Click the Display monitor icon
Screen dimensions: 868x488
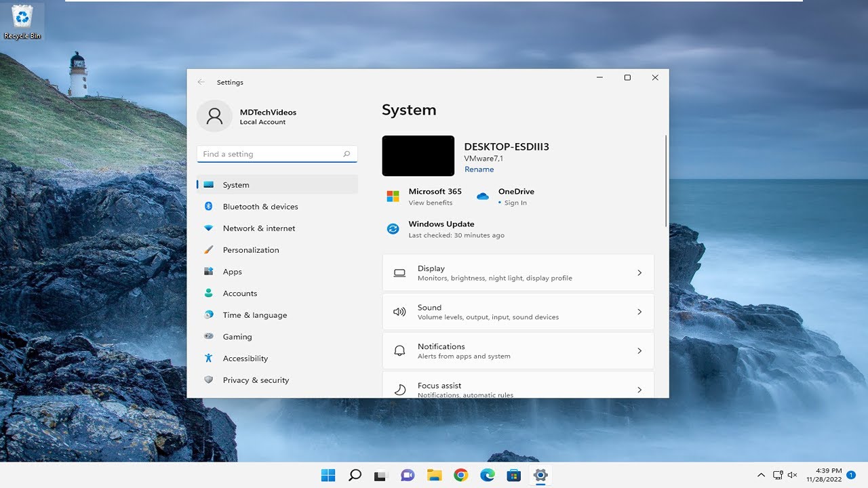coord(399,272)
